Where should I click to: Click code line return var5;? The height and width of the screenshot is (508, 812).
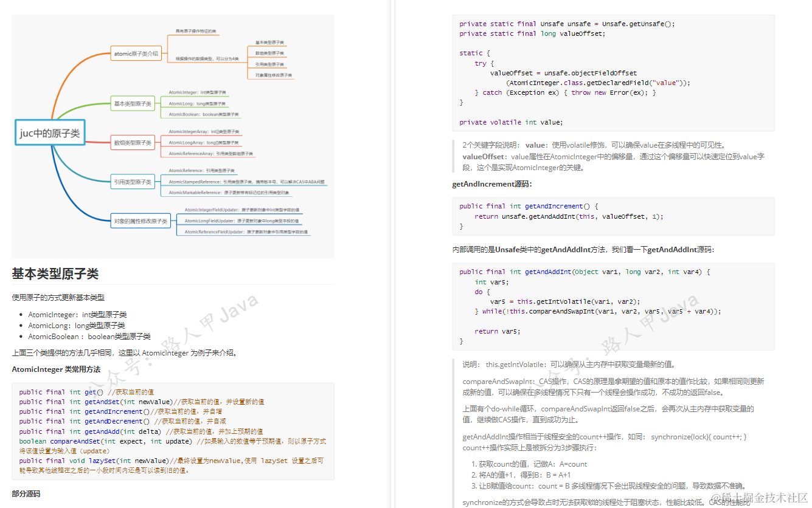coord(498,331)
